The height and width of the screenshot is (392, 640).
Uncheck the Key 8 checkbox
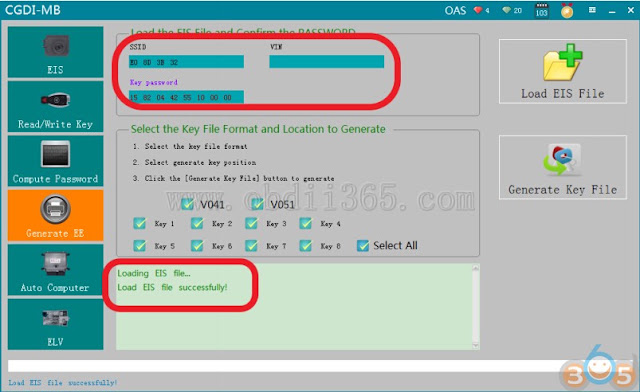(x=306, y=245)
